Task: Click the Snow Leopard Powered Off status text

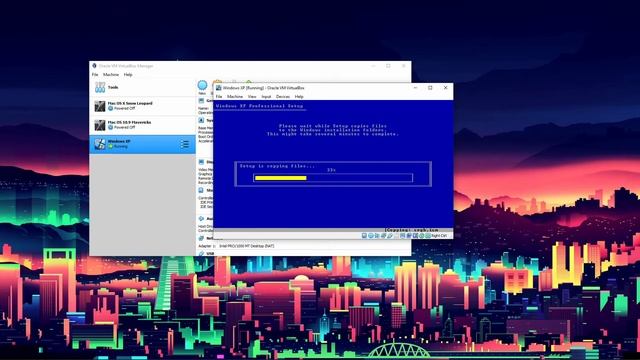Action: [x=125, y=109]
